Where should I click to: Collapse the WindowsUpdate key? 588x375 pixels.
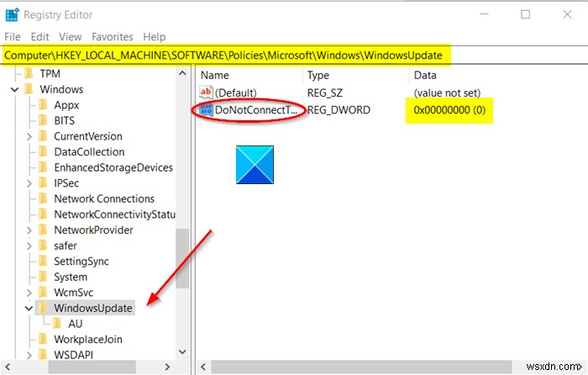[29, 309]
